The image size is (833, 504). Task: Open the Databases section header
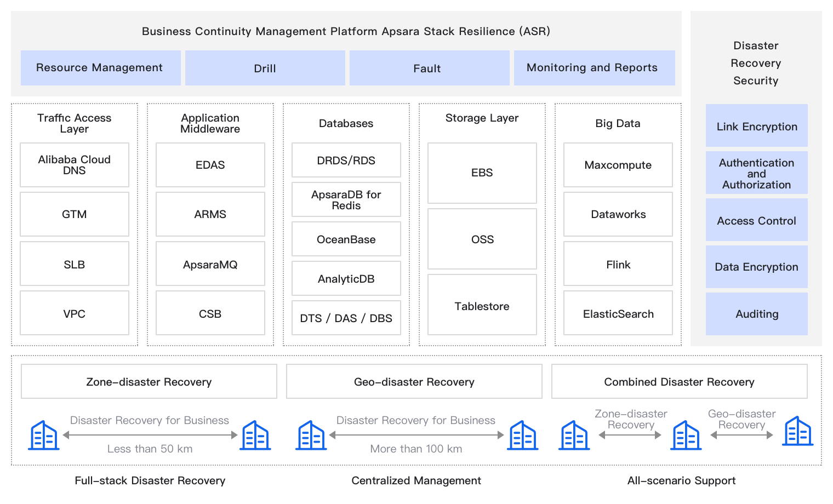click(x=346, y=123)
